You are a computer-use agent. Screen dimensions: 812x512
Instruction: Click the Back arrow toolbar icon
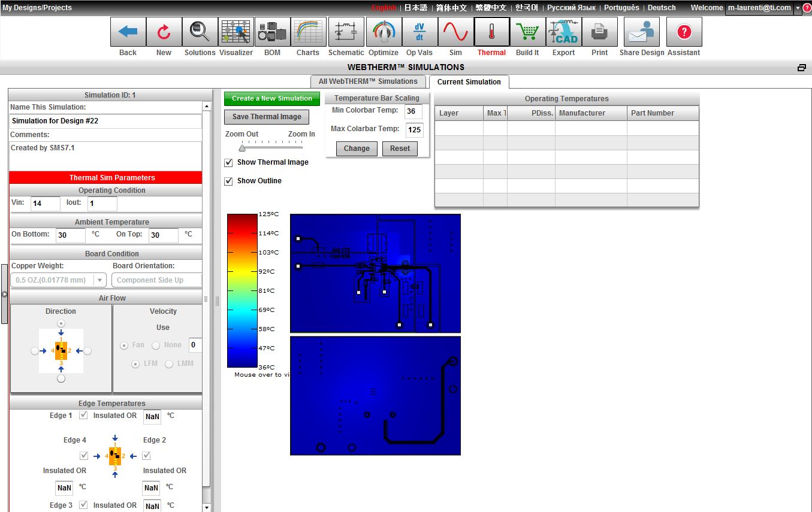click(128, 32)
